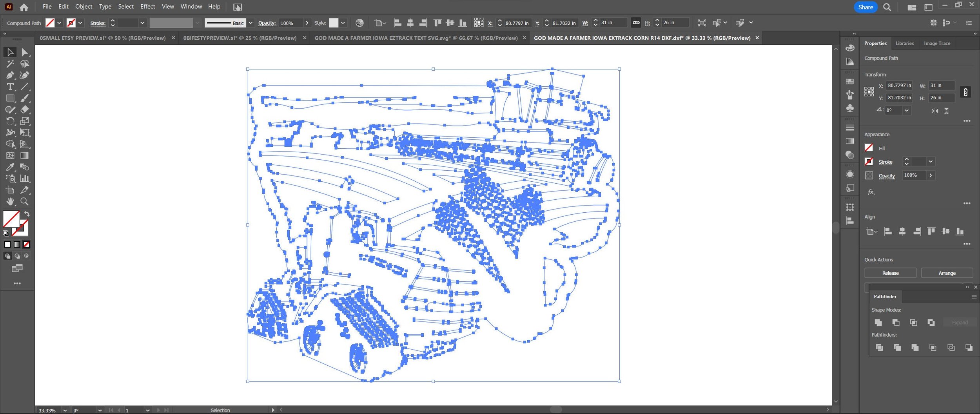Switch to None mode below swatches

pos(26,244)
